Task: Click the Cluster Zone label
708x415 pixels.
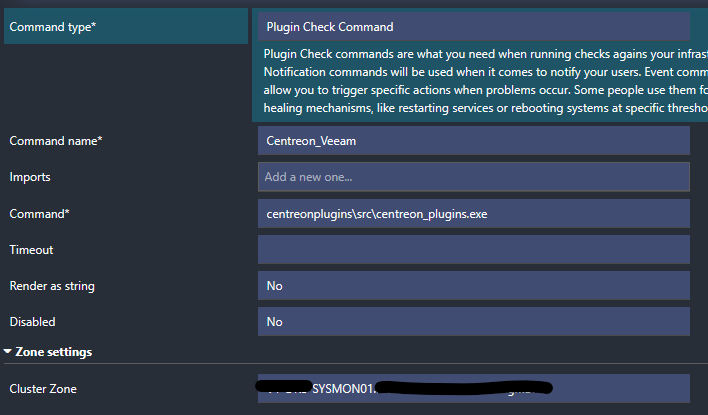Action: [x=43, y=388]
